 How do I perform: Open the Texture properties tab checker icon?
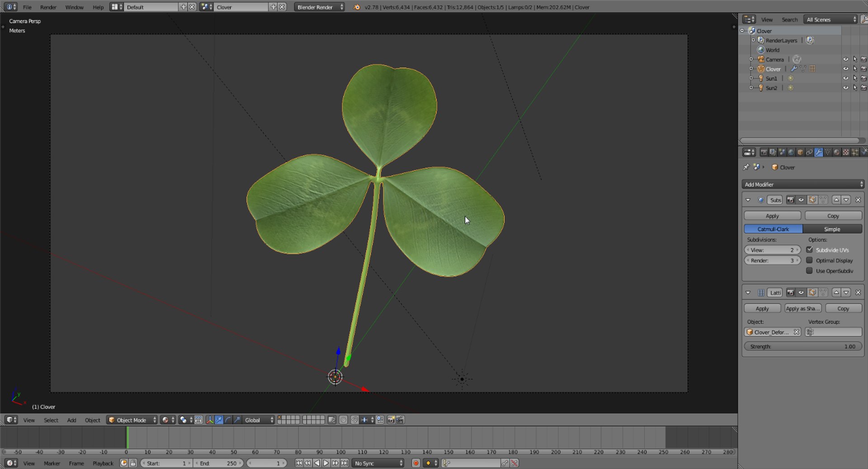point(846,152)
